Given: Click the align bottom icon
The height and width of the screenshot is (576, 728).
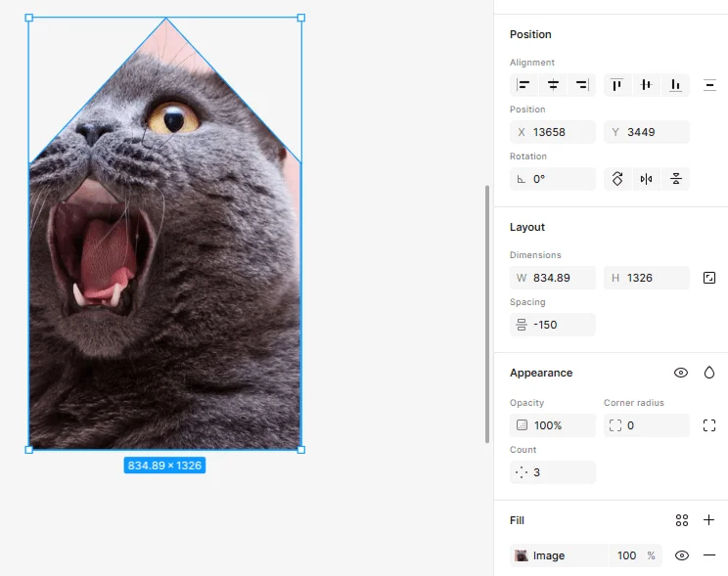Looking at the screenshot, I should (675, 85).
